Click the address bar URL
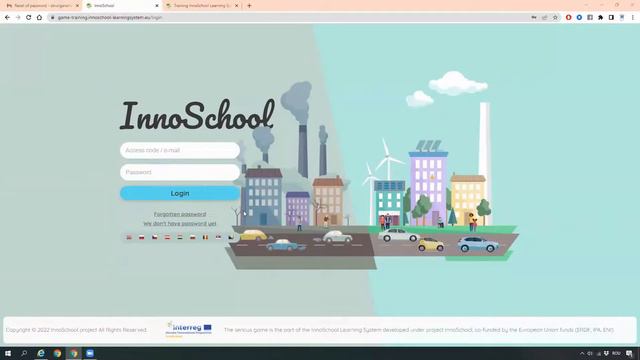This screenshot has height=360, width=640. (109, 18)
